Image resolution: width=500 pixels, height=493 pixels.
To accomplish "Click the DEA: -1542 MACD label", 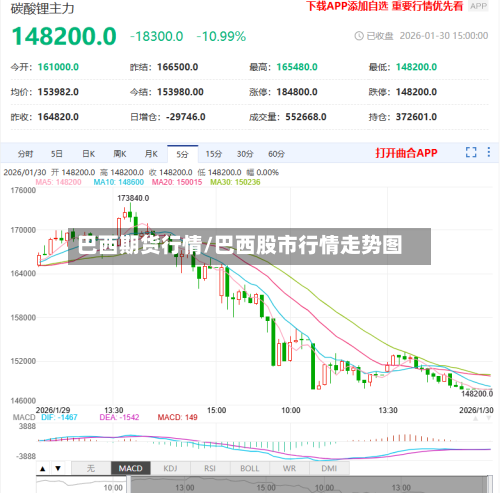I will pyautogui.click(x=119, y=417).
